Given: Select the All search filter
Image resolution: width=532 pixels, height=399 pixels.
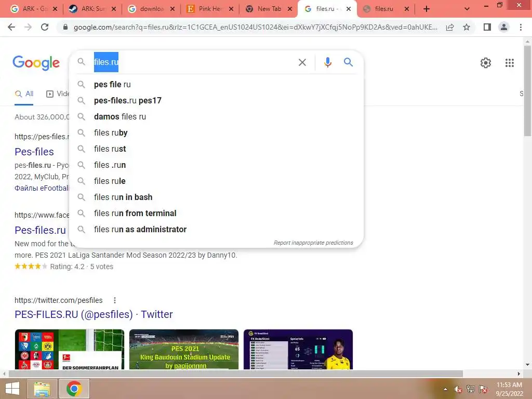Looking at the screenshot, I should [24, 94].
